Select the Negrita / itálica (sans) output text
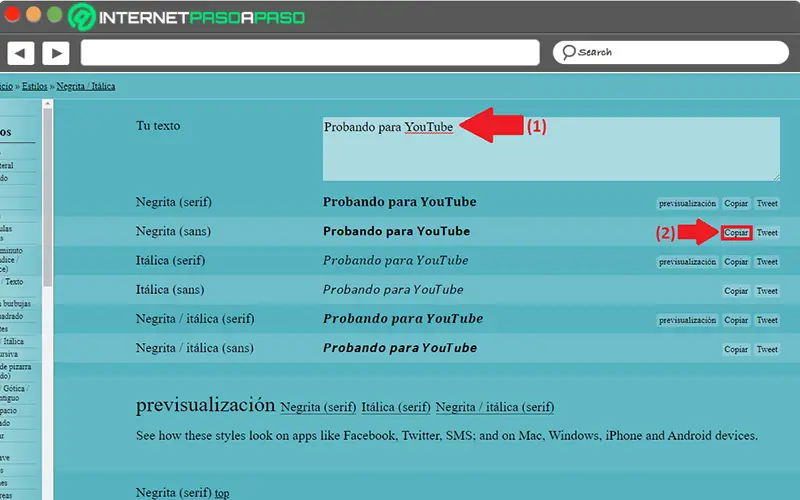 pyautogui.click(x=400, y=348)
